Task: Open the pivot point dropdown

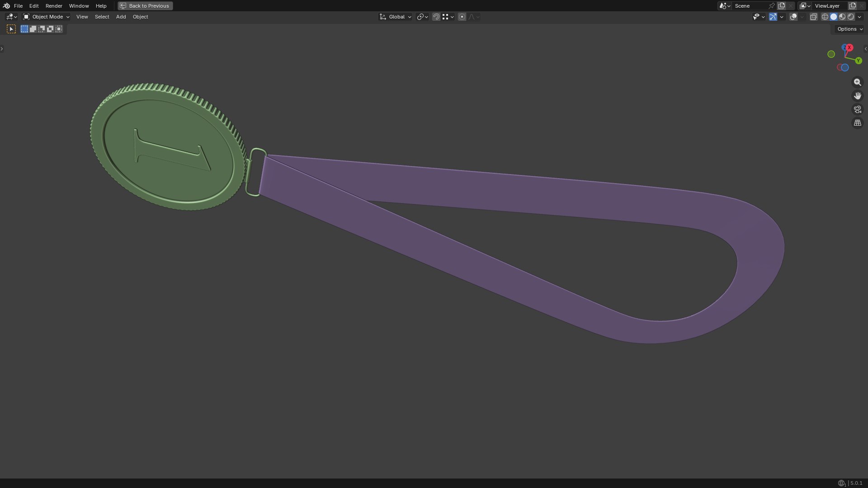Action: click(422, 17)
